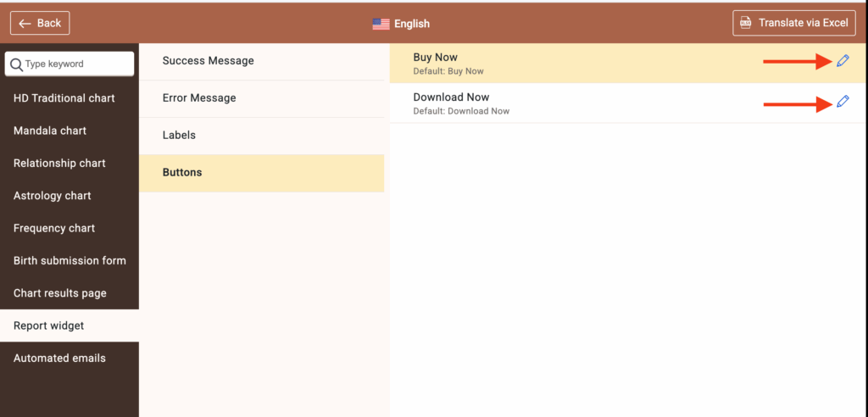
Task: Type in the keyword search field
Action: tap(76, 64)
